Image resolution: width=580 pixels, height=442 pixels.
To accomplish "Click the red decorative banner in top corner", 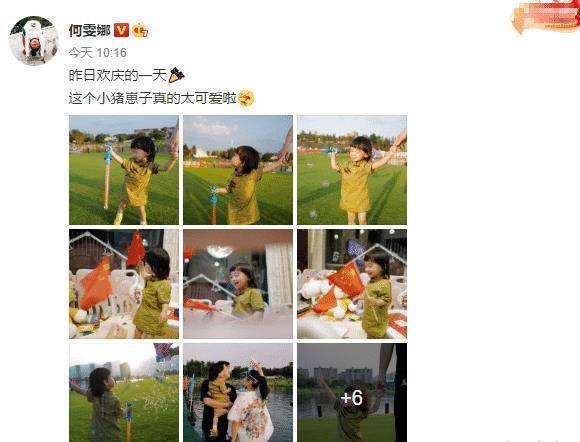I will tap(545, 16).
